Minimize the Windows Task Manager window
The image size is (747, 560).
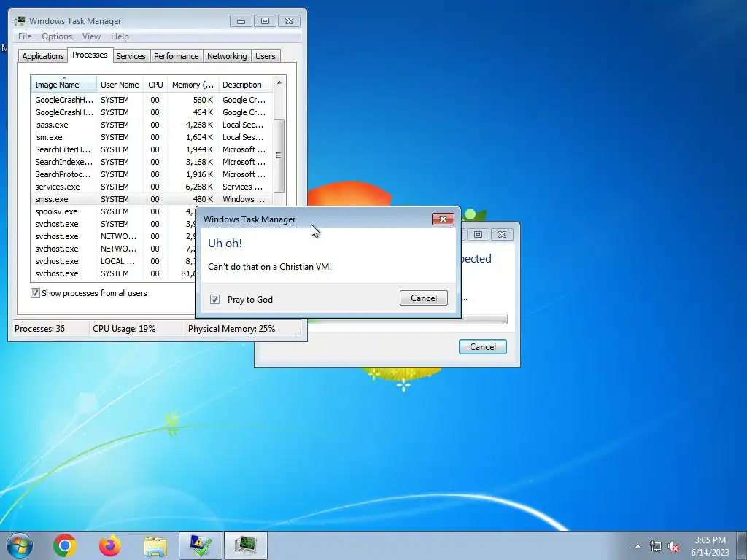click(241, 21)
